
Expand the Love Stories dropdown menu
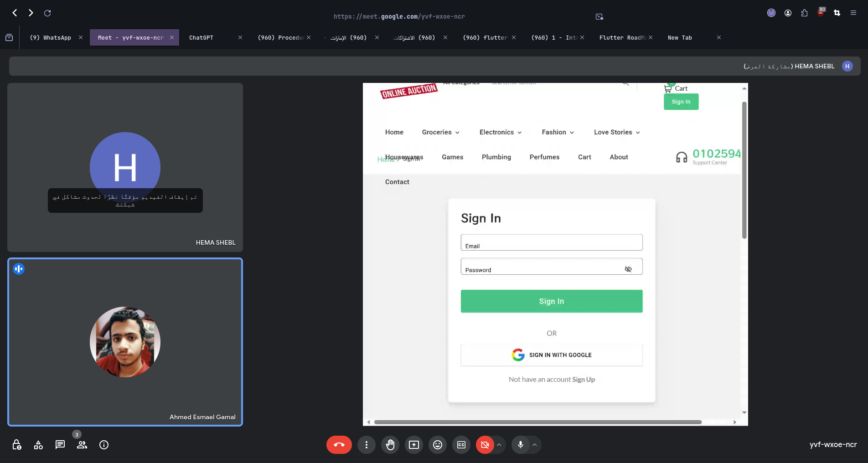(x=617, y=132)
